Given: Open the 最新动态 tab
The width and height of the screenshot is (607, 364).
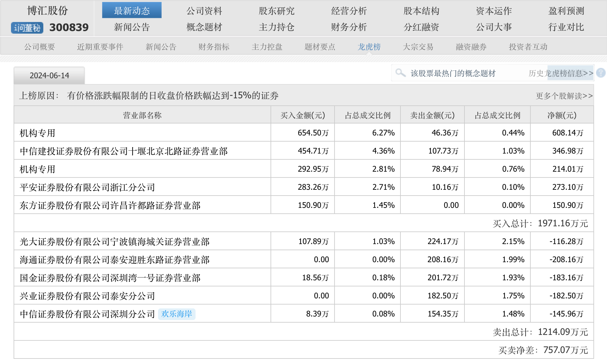Looking at the screenshot, I should click(132, 11).
